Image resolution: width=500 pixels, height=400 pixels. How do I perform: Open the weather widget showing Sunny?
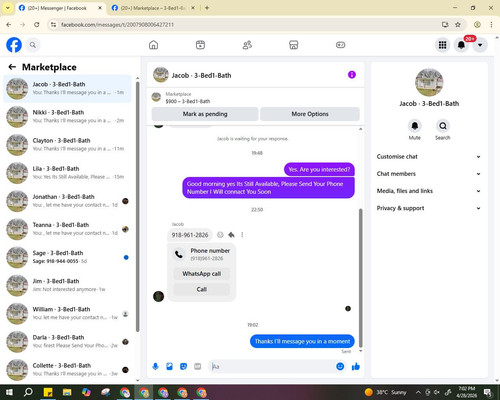(385, 392)
